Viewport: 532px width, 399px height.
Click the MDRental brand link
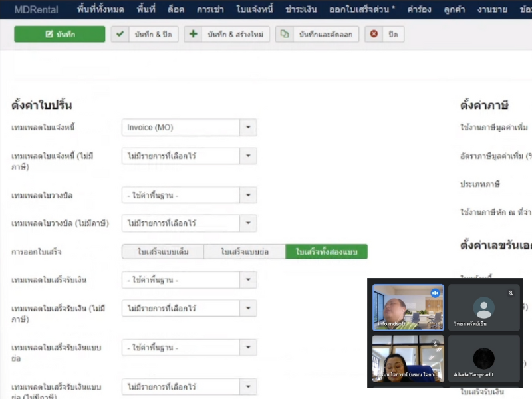(36, 9)
